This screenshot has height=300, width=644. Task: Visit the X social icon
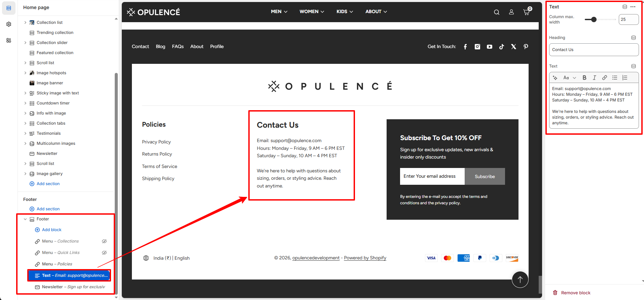click(514, 47)
